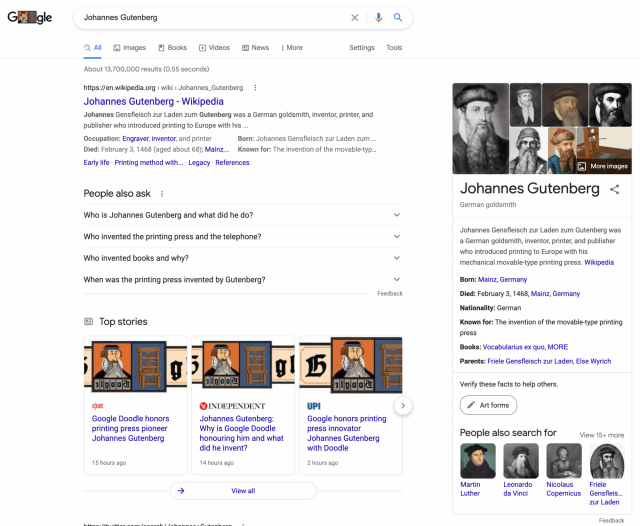Submit search with the magnifying glass icon
640x526 pixels.
click(x=398, y=17)
